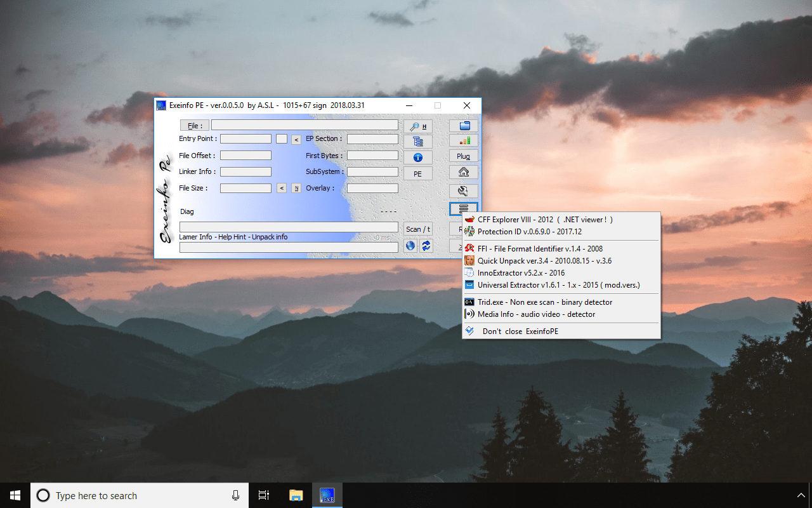The image size is (812, 508).
Task: Choose Universal Extractor v1.6.1 entry
Action: 561,285
